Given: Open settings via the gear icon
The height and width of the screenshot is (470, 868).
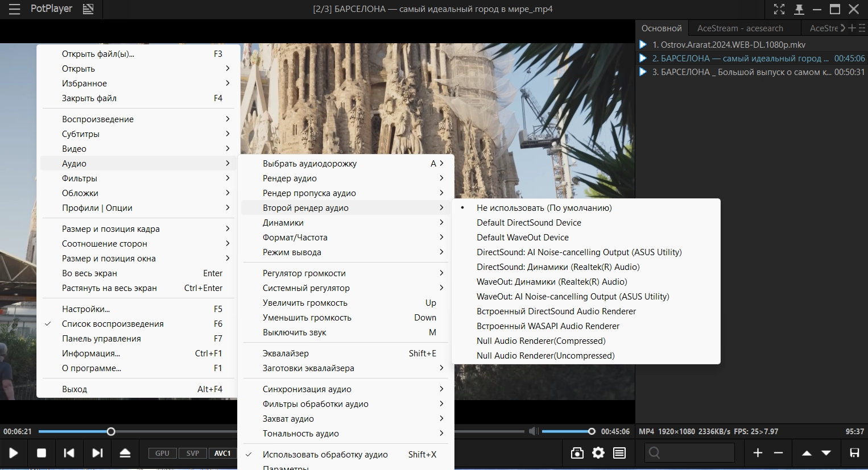Looking at the screenshot, I should point(598,453).
